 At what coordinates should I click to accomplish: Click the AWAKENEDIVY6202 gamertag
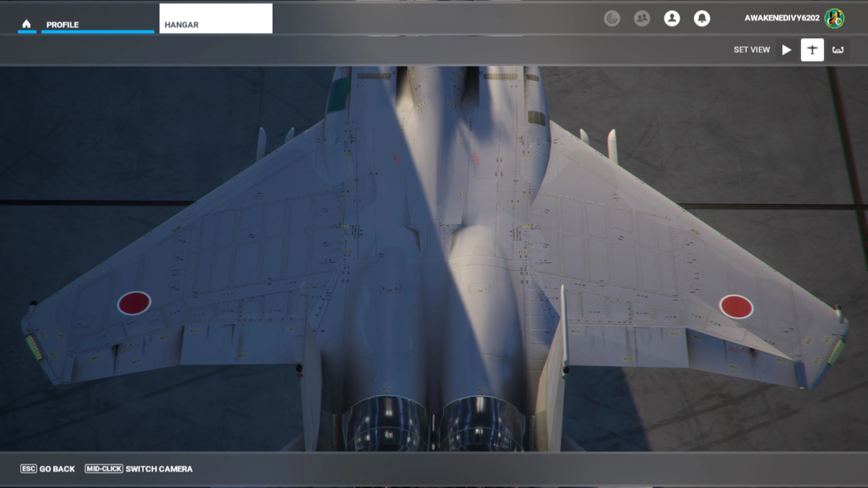click(x=782, y=18)
